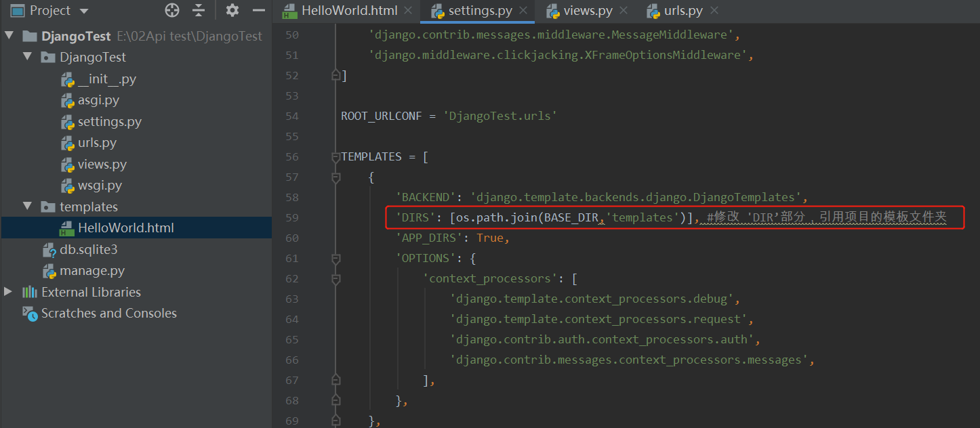Click the XFrameOptionsMiddleware string on line 51
Viewport: 980px width, 428px height.
558,55
